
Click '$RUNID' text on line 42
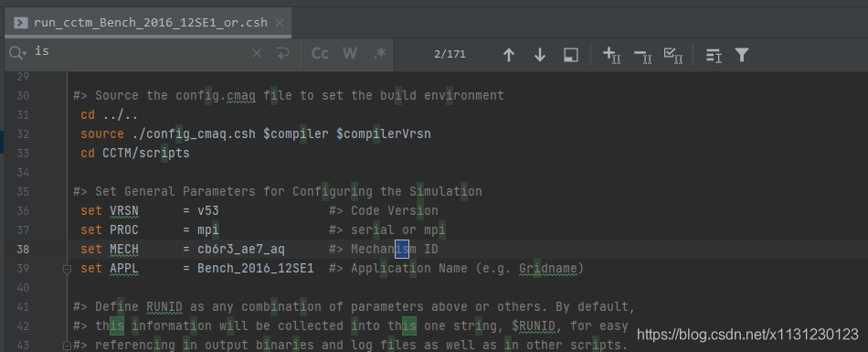[533, 326]
